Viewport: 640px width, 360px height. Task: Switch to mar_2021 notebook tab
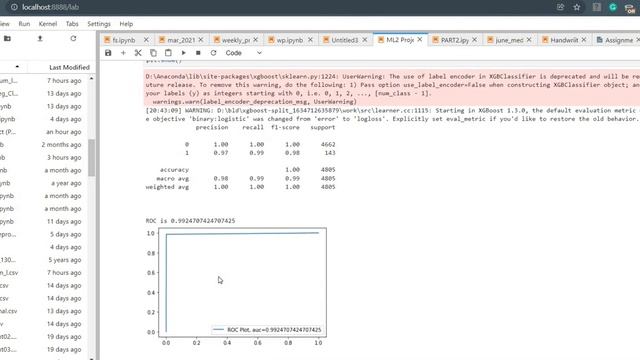[181, 40]
